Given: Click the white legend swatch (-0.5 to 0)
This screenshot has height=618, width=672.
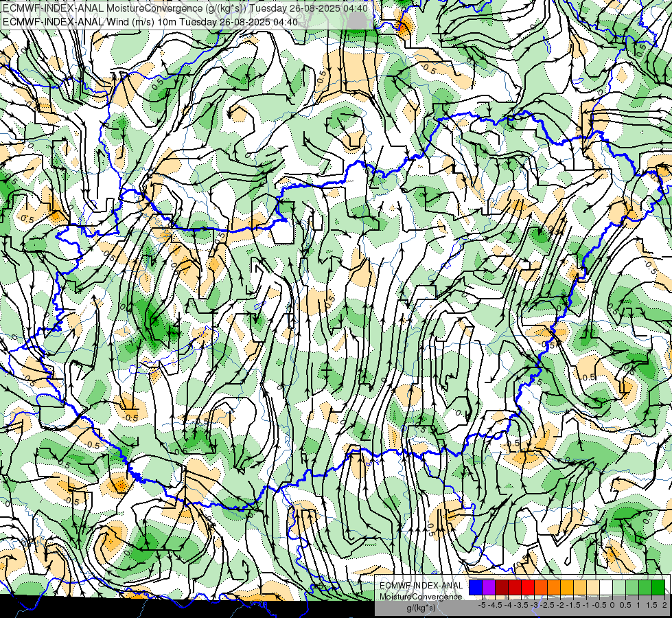Looking at the screenshot, I should (x=606, y=587).
